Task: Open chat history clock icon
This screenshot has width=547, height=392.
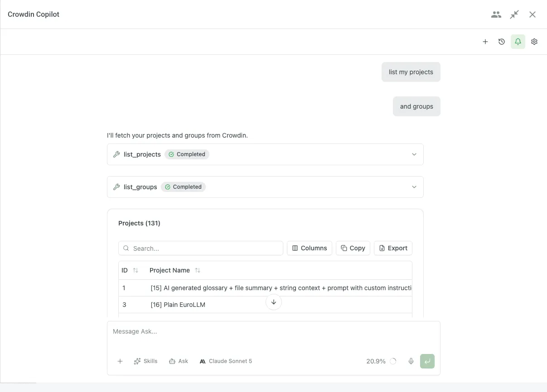Action: 502,42
